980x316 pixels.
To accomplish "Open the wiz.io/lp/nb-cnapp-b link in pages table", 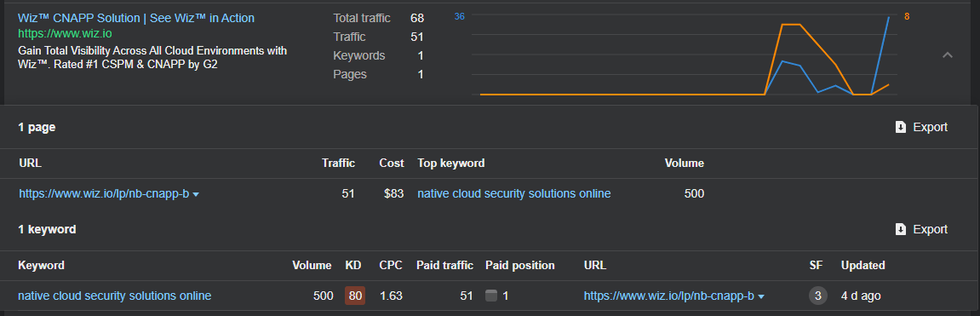I will pyautogui.click(x=104, y=194).
